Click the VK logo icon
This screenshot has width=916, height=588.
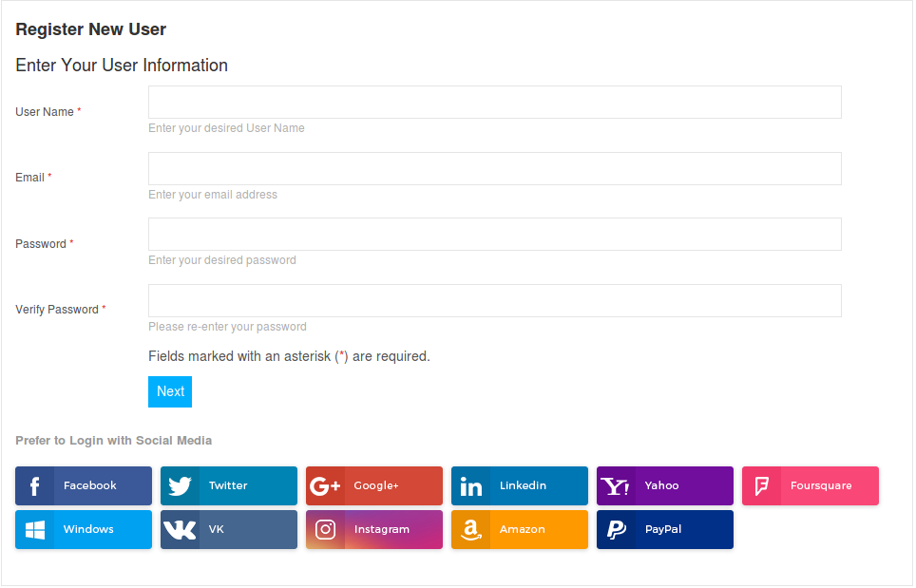pyautogui.click(x=180, y=530)
